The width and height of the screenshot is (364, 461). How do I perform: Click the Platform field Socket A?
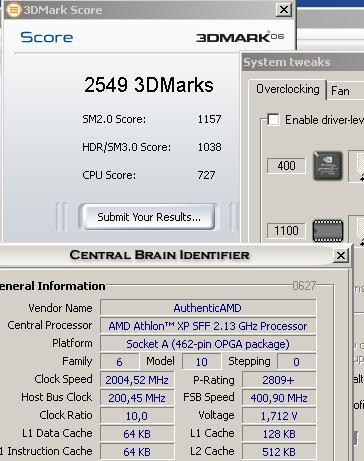click(208, 344)
